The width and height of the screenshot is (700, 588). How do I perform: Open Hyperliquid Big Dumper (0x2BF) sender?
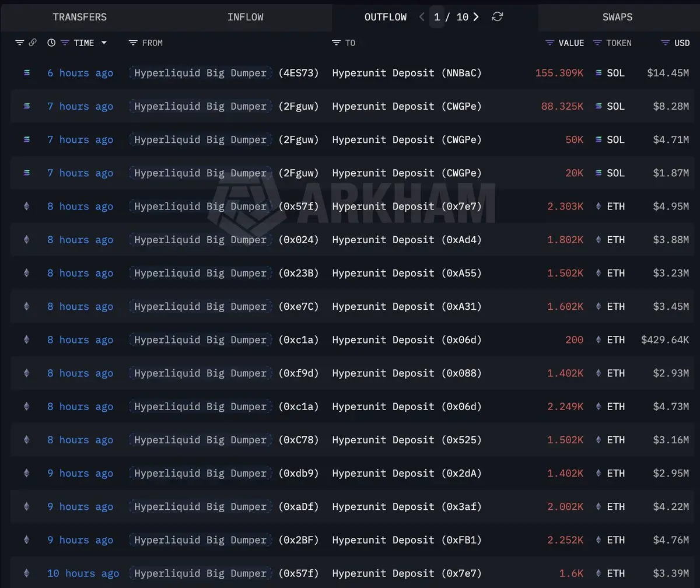(224, 540)
